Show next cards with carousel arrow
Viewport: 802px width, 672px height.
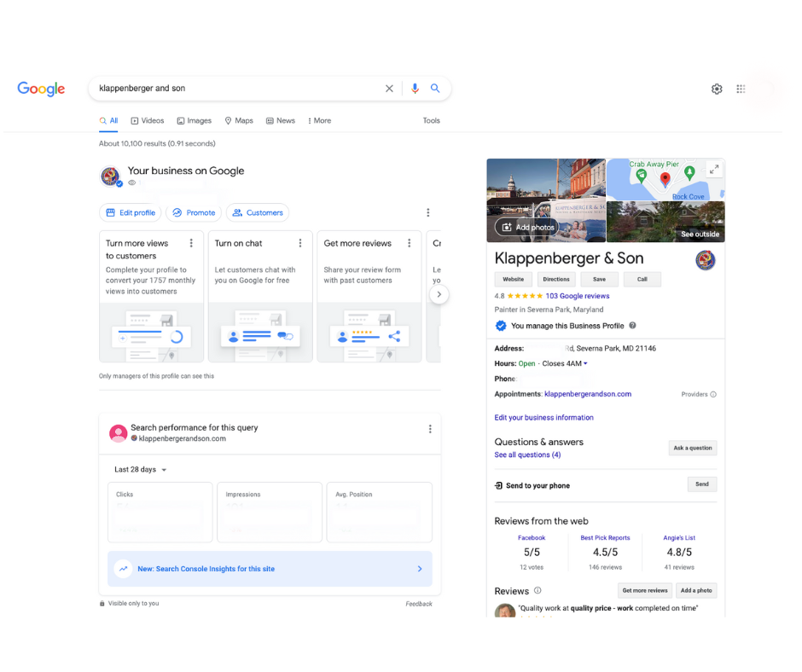pos(439,294)
